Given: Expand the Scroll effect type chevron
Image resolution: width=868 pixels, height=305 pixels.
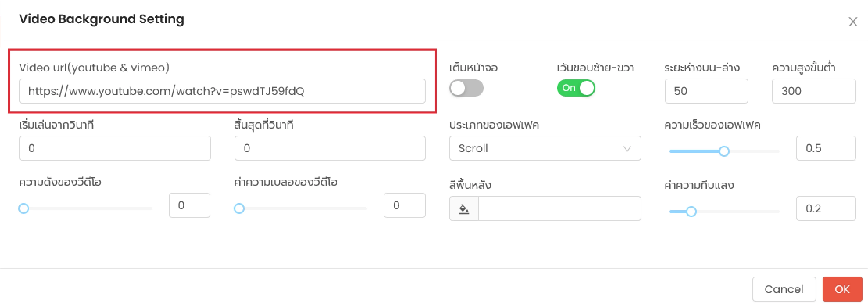Looking at the screenshot, I should [627, 148].
